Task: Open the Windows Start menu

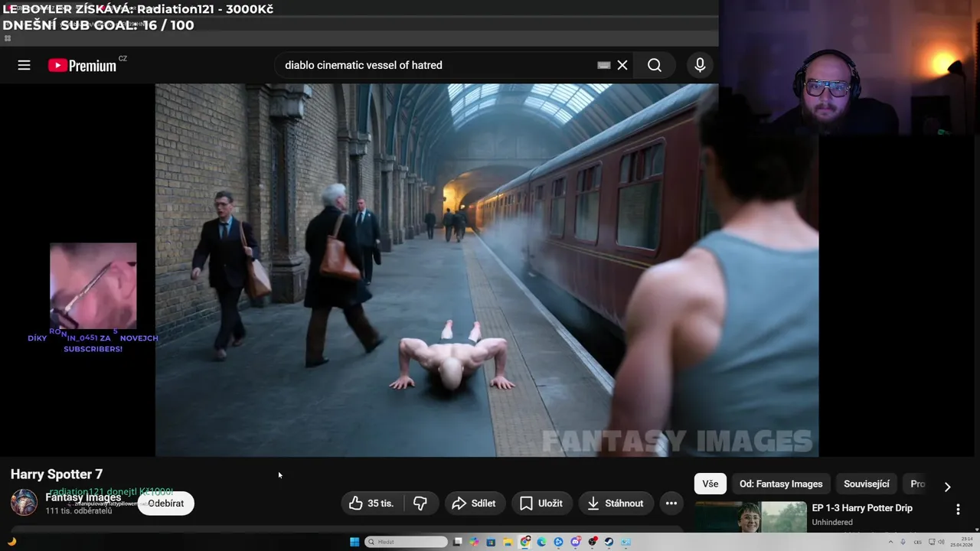Action: point(354,542)
